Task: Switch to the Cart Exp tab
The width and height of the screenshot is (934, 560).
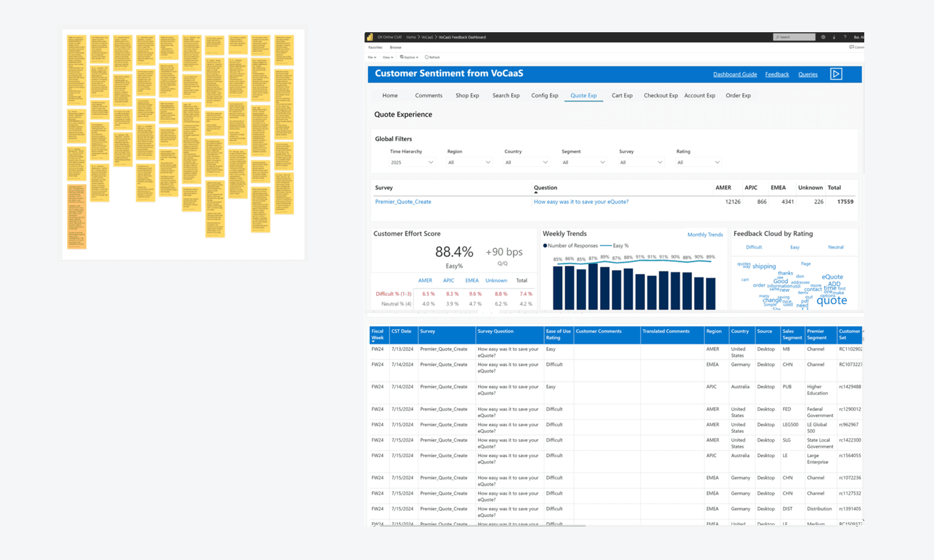Action: point(622,96)
